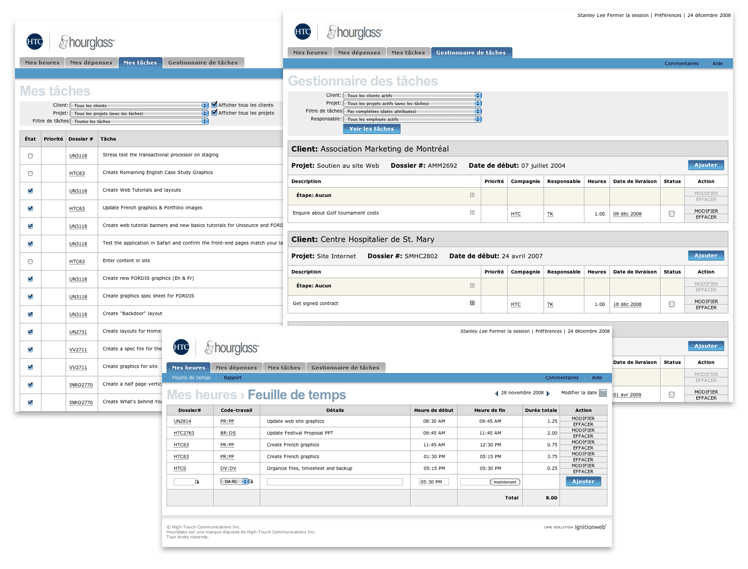Click Ajouter for Site Internet project
Image resolution: width=748 pixels, height=569 pixels.
pos(706,256)
